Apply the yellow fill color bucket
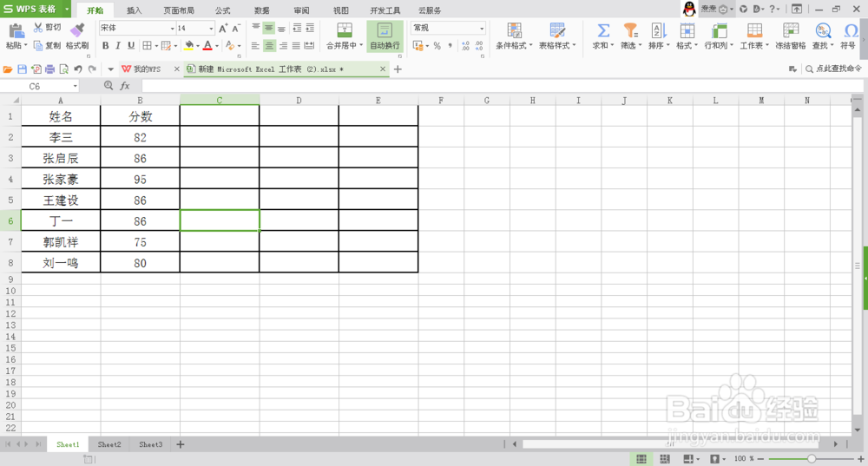868x466 pixels. point(189,45)
